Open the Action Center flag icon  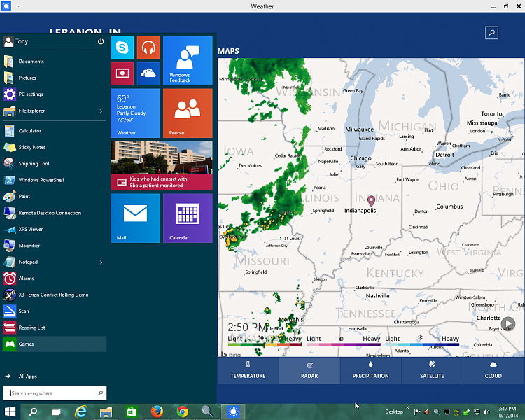tap(417, 412)
